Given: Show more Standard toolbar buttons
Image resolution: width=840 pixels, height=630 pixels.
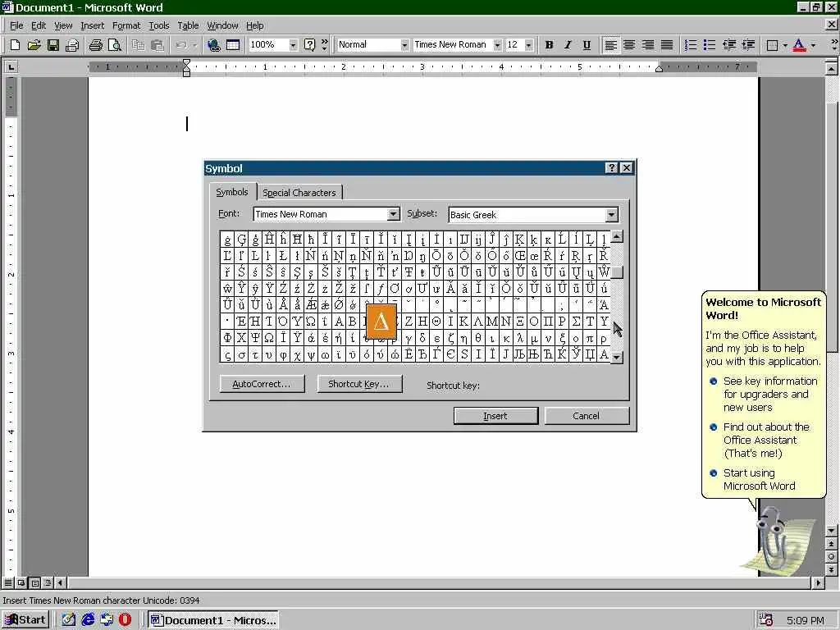Looking at the screenshot, I should 324,45.
